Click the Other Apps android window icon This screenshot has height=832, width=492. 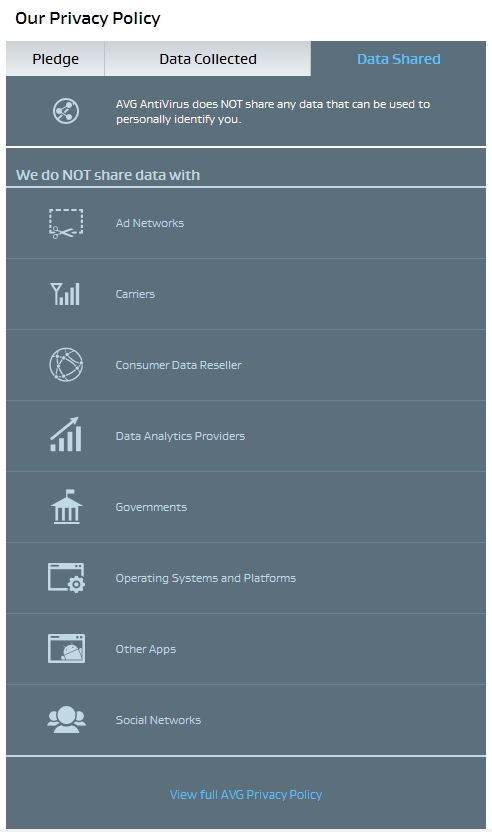(x=66, y=648)
